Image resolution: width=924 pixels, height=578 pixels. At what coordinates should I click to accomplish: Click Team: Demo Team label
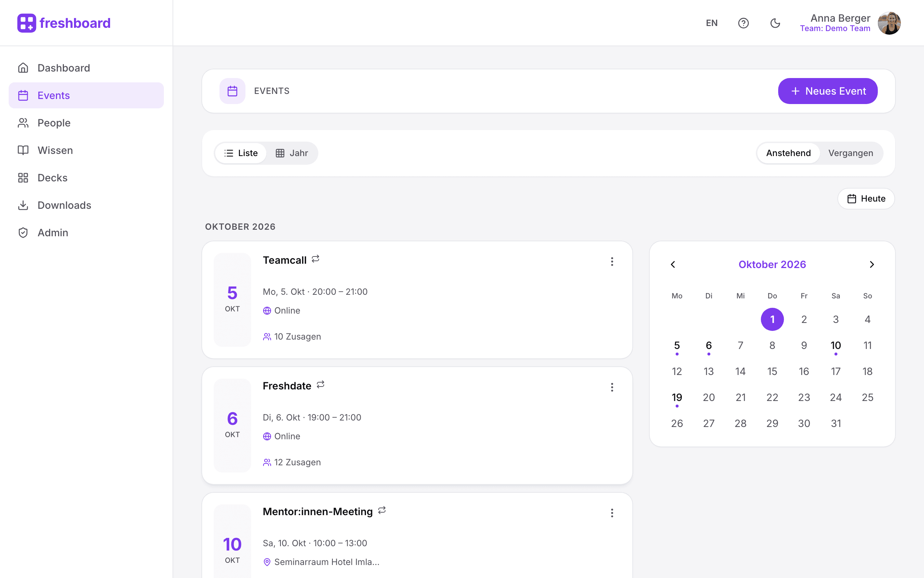(835, 28)
